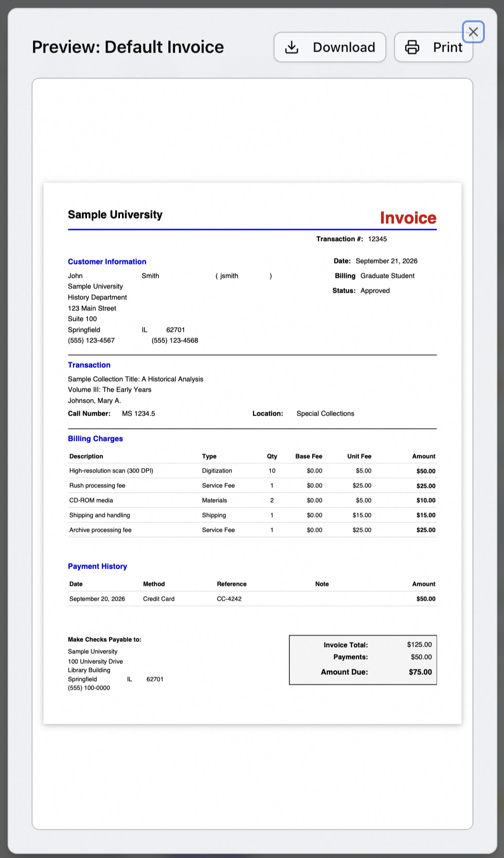The width and height of the screenshot is (504, 858).
Task: Click 'Rush processing fee' row description
Action: coord(97,485)
